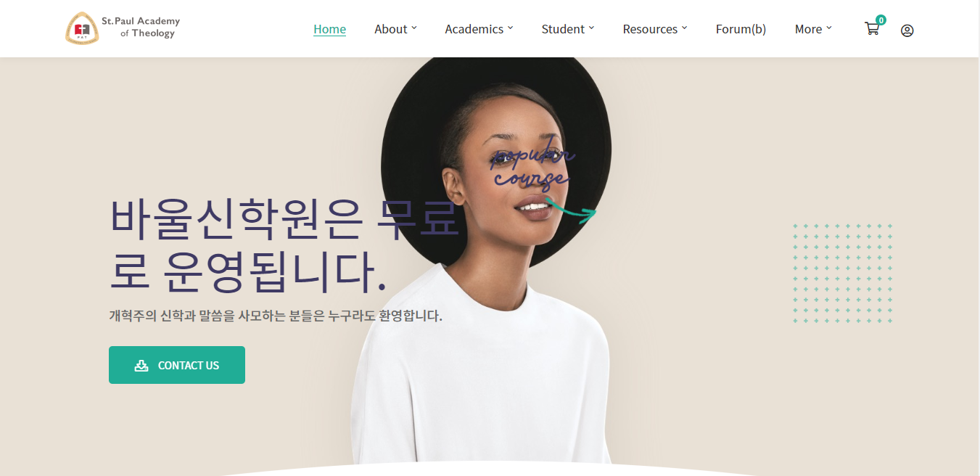The width and height of the screenshot is (980, 476).
Task: Click the St. Paul Academy logo emblem
Action: pos(82,29)
